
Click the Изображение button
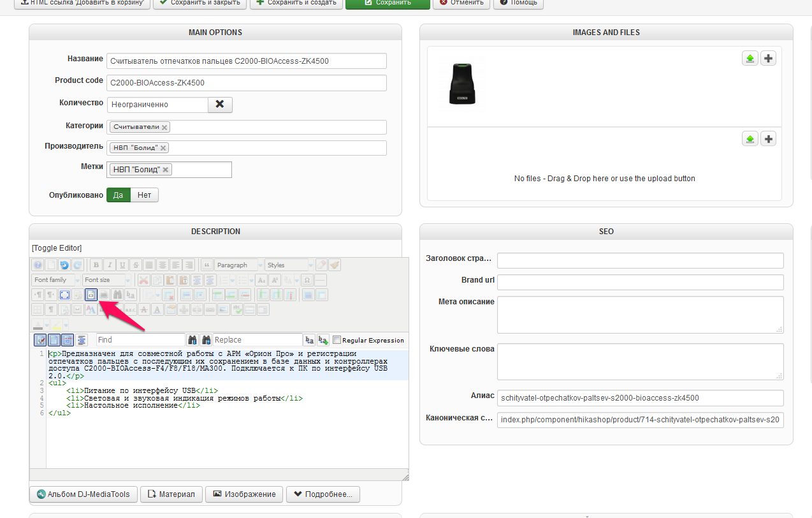(245, 494)
